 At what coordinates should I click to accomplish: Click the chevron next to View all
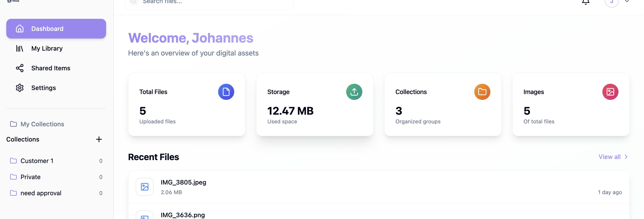click(626, 157)
